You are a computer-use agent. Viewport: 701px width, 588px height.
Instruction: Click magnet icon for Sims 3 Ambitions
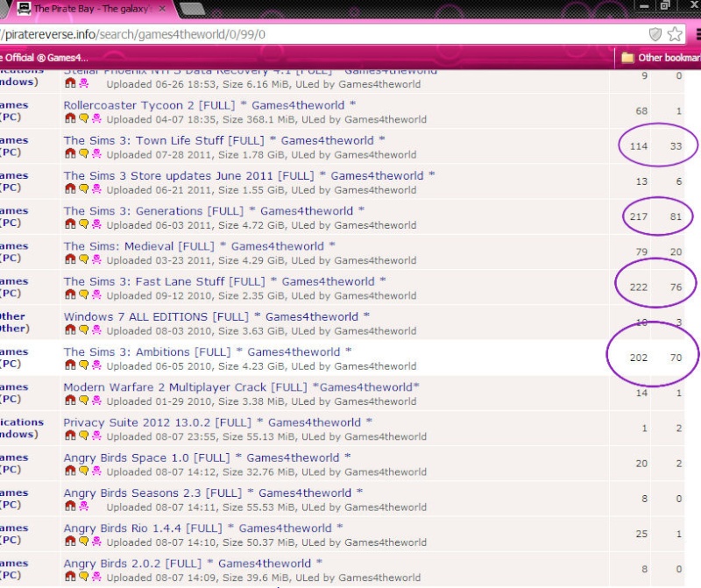tap(70, 365)
